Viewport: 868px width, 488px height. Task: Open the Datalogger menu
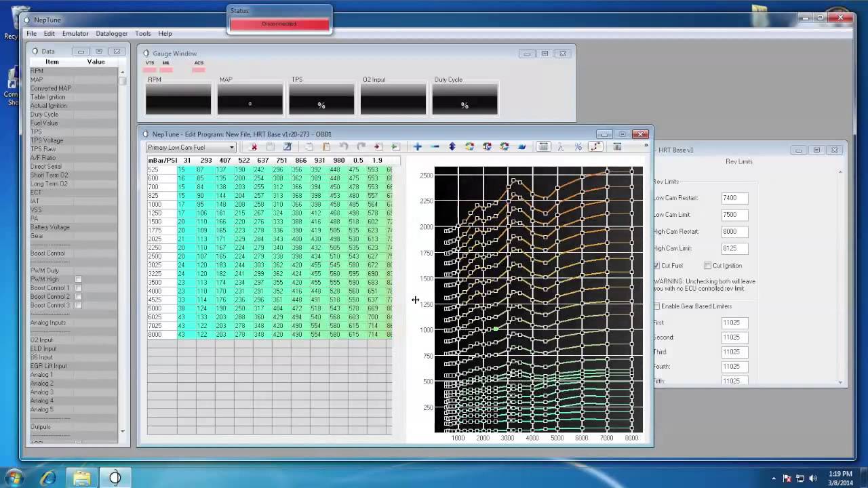point(112,33)
